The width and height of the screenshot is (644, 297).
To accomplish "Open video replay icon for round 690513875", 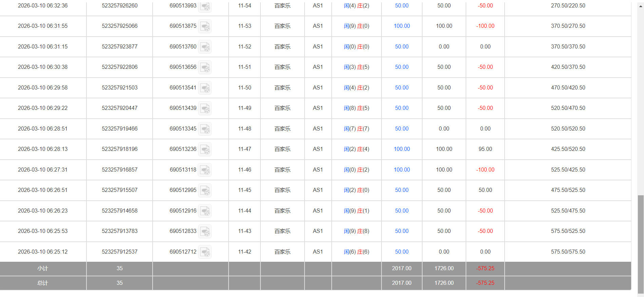I will pos(205,26).
